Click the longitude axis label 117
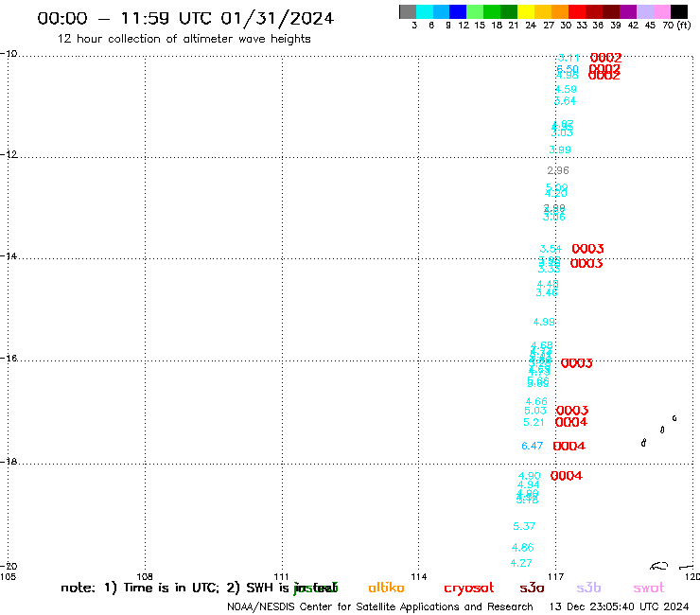 pos(556,576)
